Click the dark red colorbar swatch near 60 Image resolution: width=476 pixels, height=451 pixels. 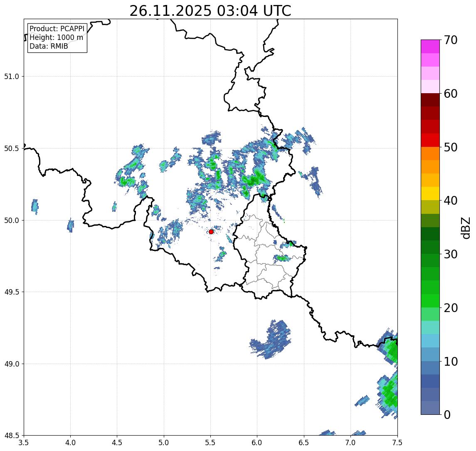pos(430,100)
